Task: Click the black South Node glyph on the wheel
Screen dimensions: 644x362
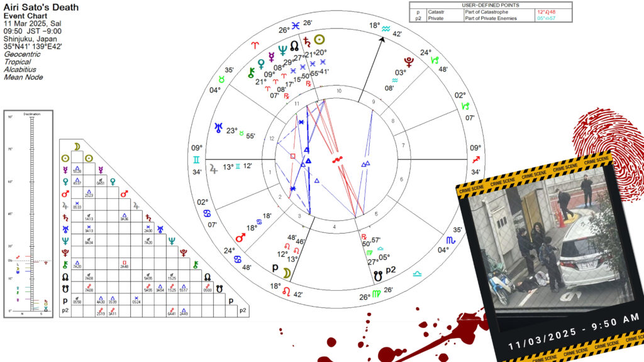Action: point(377,274)
